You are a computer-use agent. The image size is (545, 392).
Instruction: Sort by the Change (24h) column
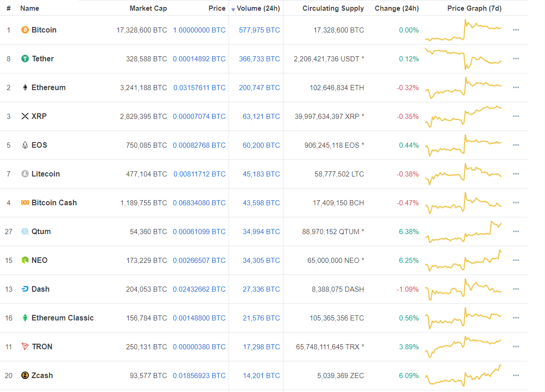coord(396,8)
